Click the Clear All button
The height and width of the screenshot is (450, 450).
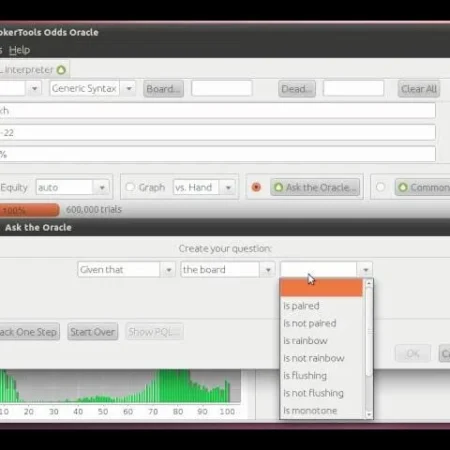(x=419, y=89)
